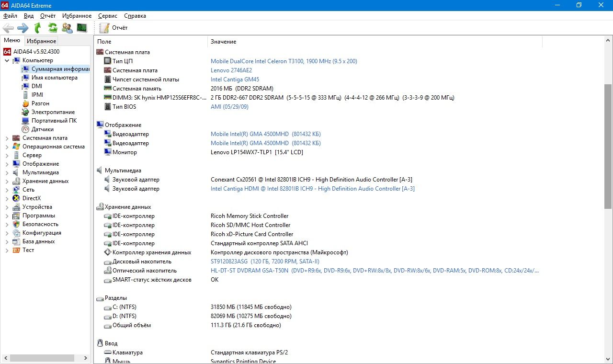Click the vertical scrollbar thumb in details pane

click(608, 146)
